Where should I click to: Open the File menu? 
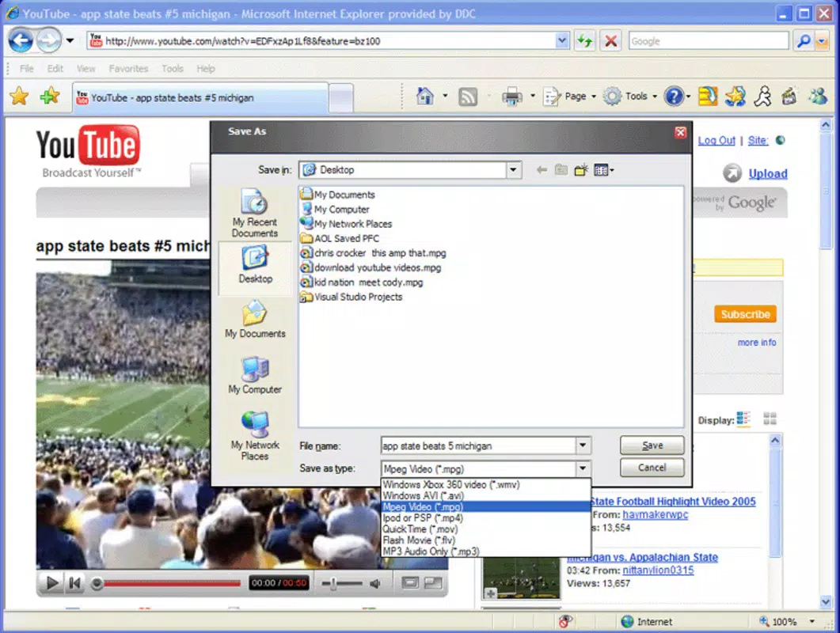[26, 69]
